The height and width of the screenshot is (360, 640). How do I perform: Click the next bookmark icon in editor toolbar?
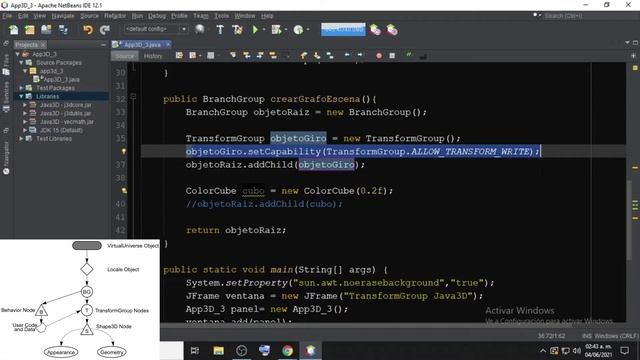tap(317, 56)
